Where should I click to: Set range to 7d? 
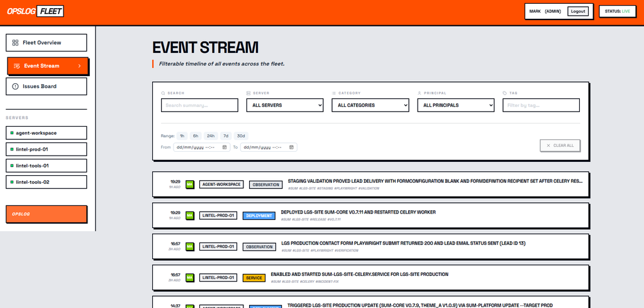pyautogui.click(x=226, y=136)
